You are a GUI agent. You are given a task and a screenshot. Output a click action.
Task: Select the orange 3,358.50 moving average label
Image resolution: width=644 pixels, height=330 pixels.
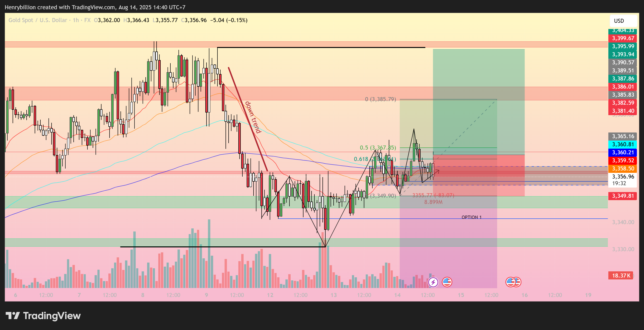[623, 169]
